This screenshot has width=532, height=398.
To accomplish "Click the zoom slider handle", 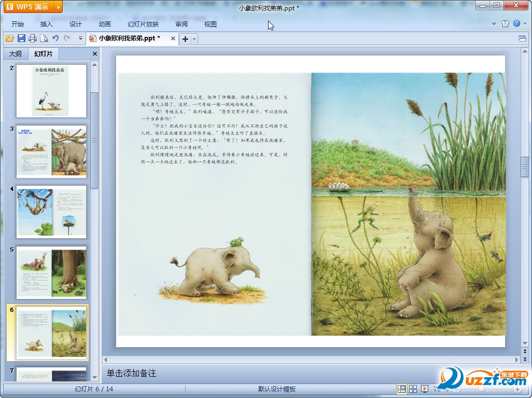I will click(x=482, y=389).
